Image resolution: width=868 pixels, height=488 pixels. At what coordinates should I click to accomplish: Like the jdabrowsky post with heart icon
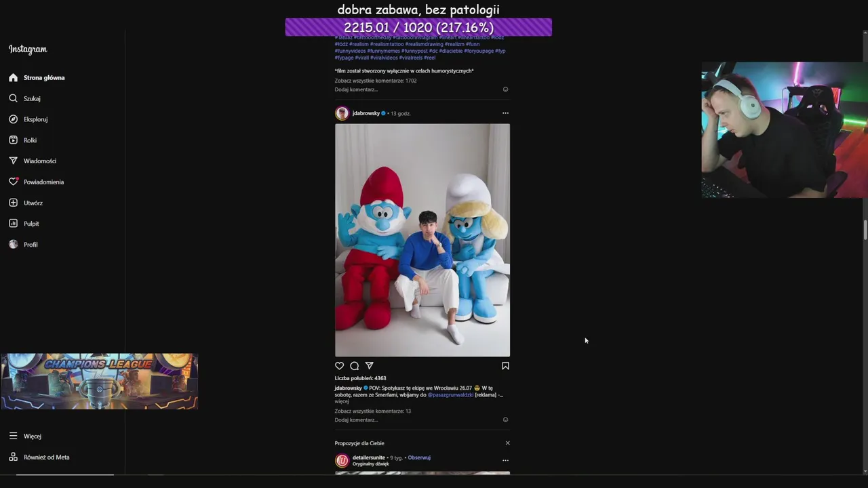coord(340,366)
